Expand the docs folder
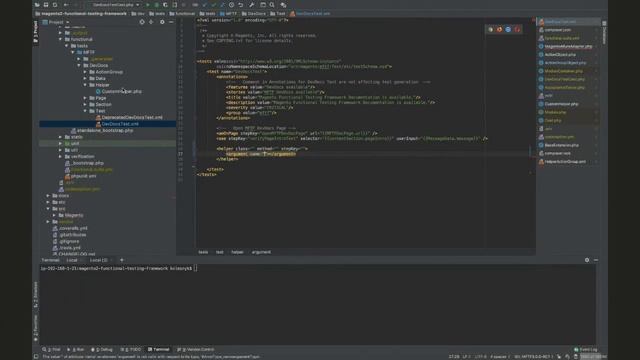640x360 pixels. click(x=48, y=196)
